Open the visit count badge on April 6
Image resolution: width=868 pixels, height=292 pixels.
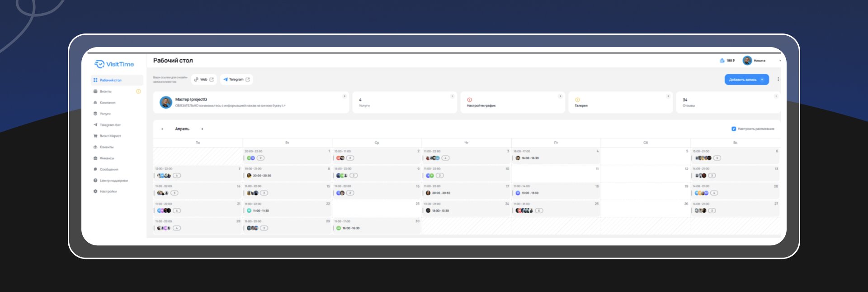click(717, 158)
